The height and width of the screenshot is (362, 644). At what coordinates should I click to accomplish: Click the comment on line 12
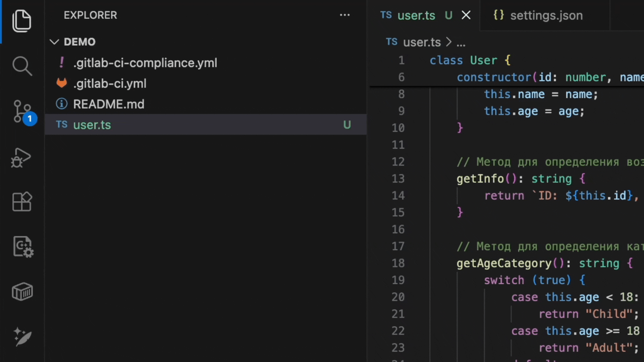[550, 162]
